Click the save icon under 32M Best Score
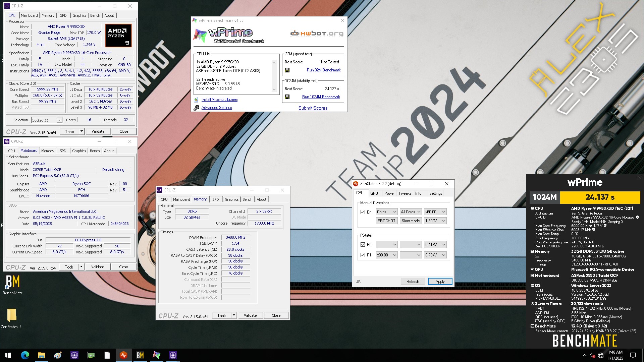This screenshot has width=644, height=362. (287, 70)
